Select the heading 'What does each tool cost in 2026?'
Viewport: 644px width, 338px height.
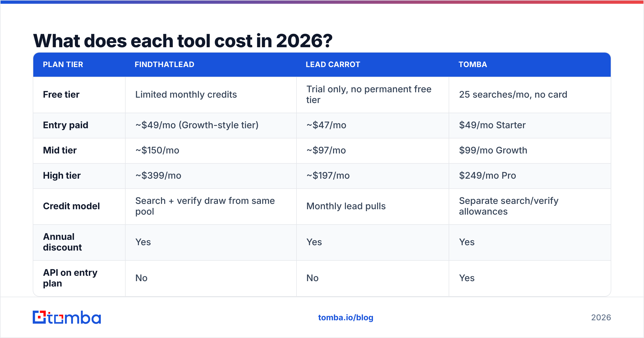tap(183, 41)
